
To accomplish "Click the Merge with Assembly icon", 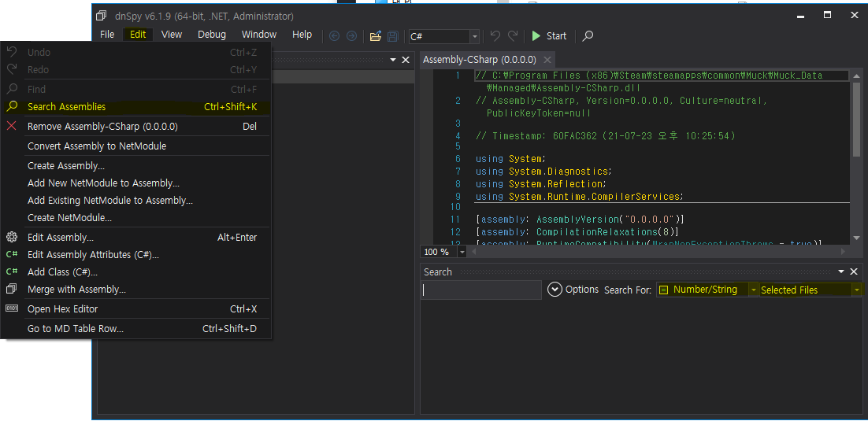I will [12, 289].
